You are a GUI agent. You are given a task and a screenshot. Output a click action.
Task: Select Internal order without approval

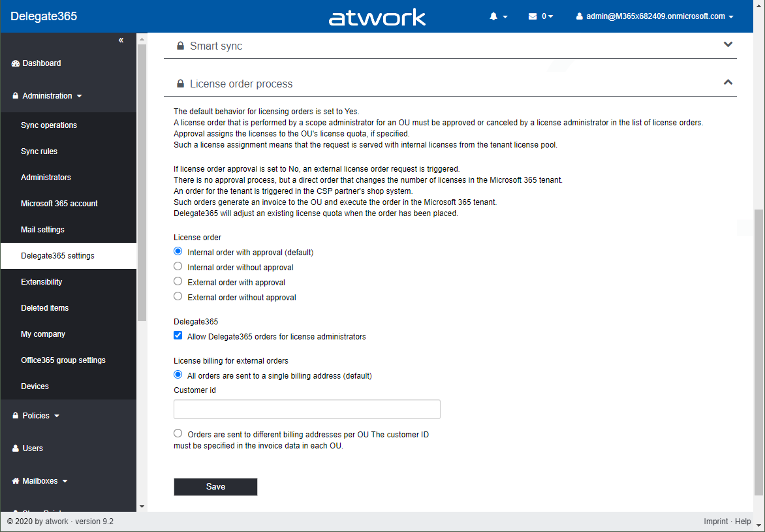pyautogui.click(x=178, y=266)
